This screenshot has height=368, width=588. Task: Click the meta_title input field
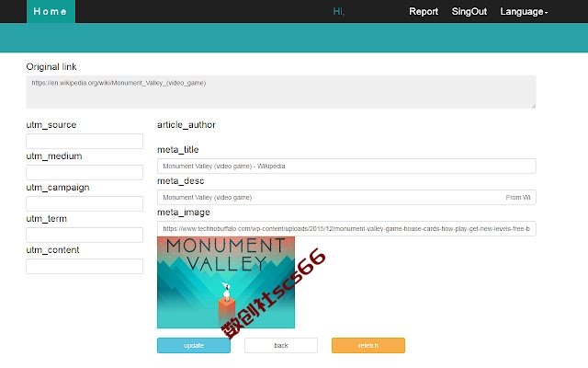tap(346, 166)
